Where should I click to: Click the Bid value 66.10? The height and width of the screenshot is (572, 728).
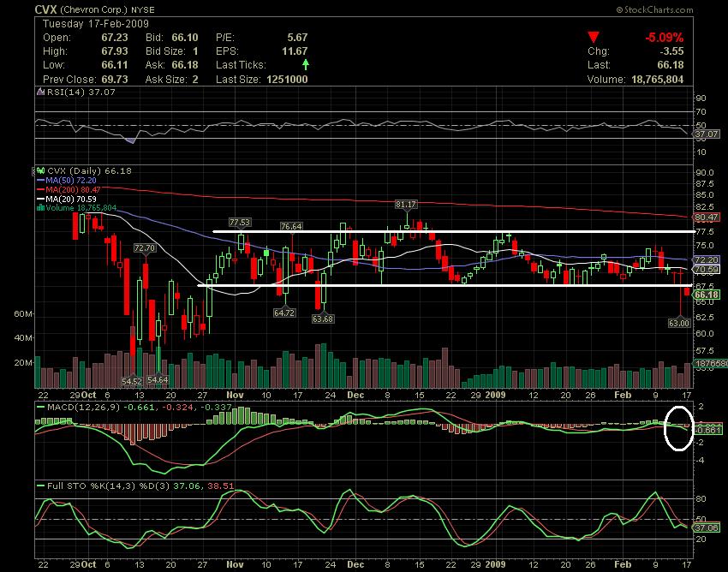185,37
